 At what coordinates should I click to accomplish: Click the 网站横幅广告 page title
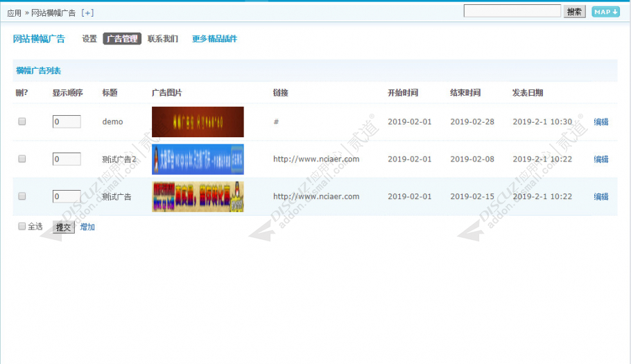click(x=39, y=39)
